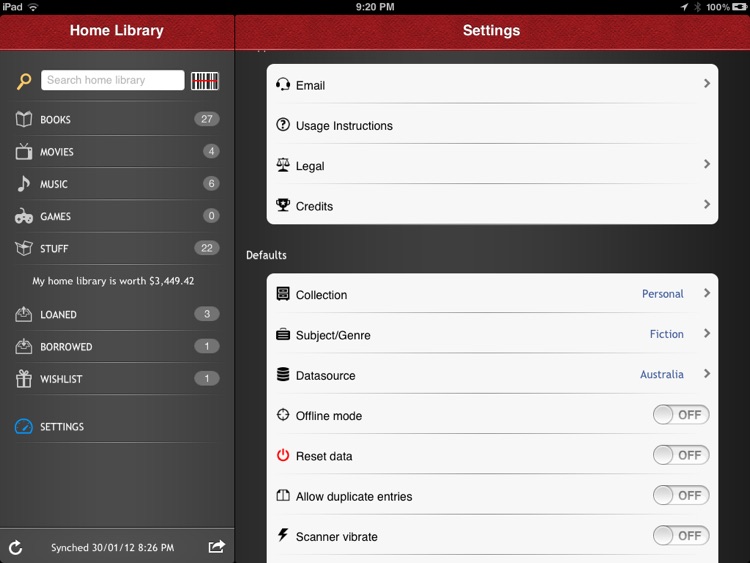Go to SETTINGS in sidebar
This screenshot has height=563, width=750.
point(117,426)
